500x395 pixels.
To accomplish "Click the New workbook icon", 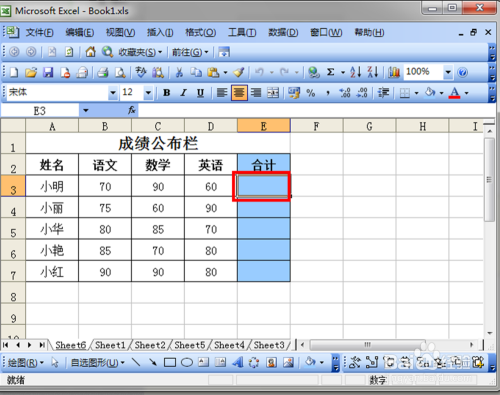I will 14,72.
